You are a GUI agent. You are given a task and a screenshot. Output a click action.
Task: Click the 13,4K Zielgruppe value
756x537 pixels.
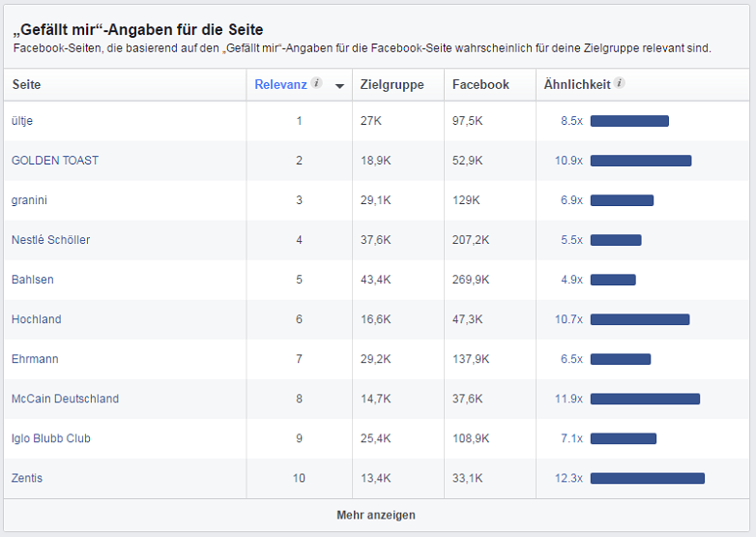tap(376, 478)
